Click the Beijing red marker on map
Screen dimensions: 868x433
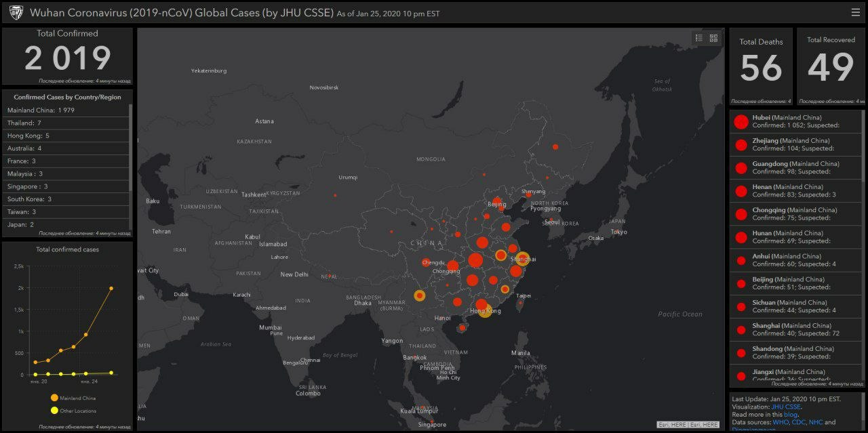pos(496,201)
